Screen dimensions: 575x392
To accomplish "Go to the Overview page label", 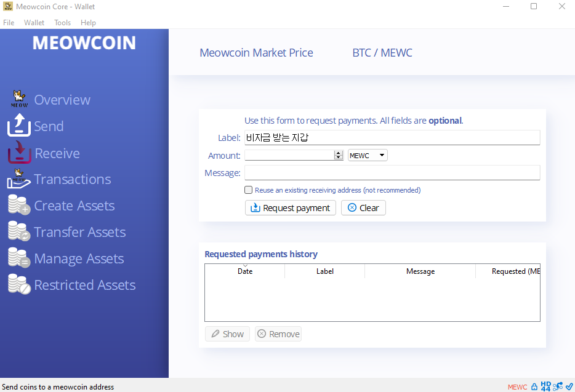I will (62, 100).
